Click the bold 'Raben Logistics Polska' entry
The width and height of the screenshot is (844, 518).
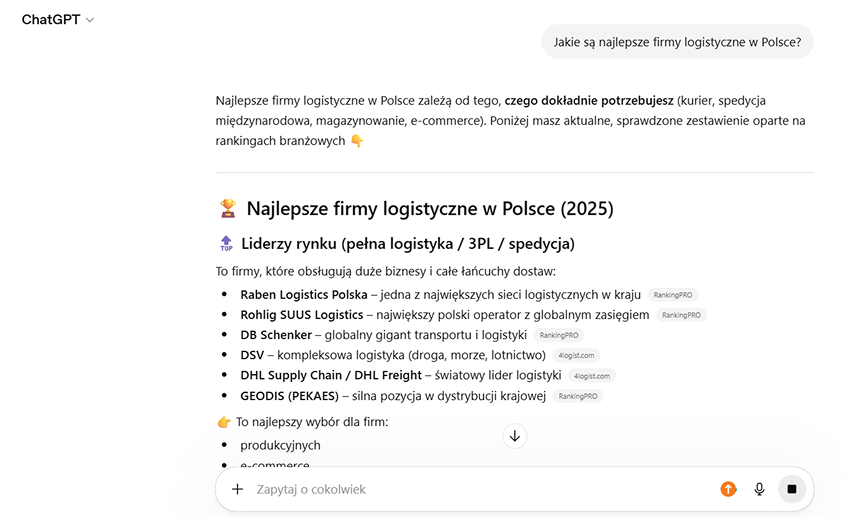(x=304, y=295)
